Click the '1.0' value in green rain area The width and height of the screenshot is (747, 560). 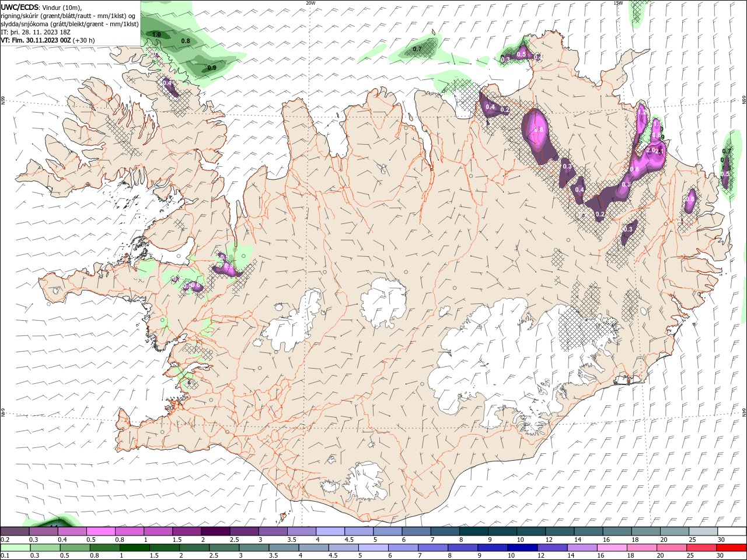click(x=156, y=35)
